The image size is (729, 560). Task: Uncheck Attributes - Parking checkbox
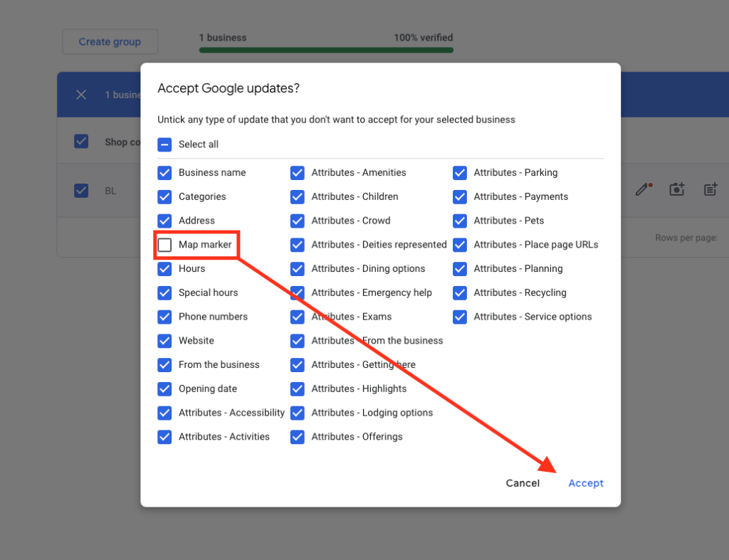pyautogui.click(x=460, y=173)
